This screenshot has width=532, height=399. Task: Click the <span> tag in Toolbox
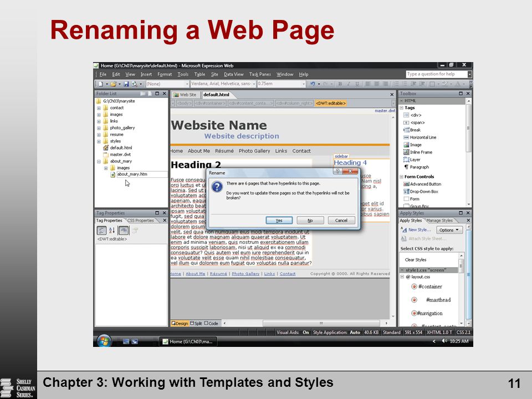pyautogui.click(x=414, y=122)
